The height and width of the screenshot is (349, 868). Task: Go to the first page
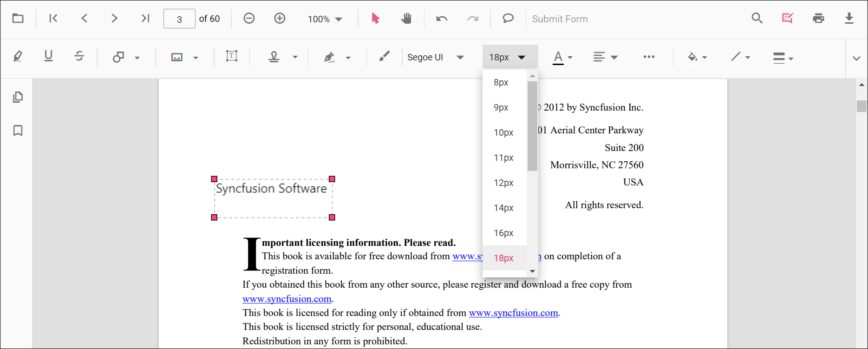(x=53, y=19)
